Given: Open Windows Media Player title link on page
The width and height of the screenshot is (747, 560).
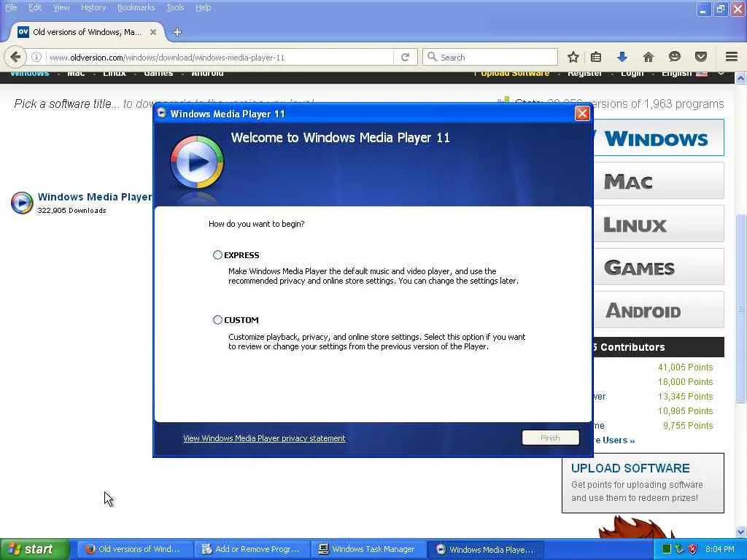Looking at the screenshot, I should [x=94, y=197].
